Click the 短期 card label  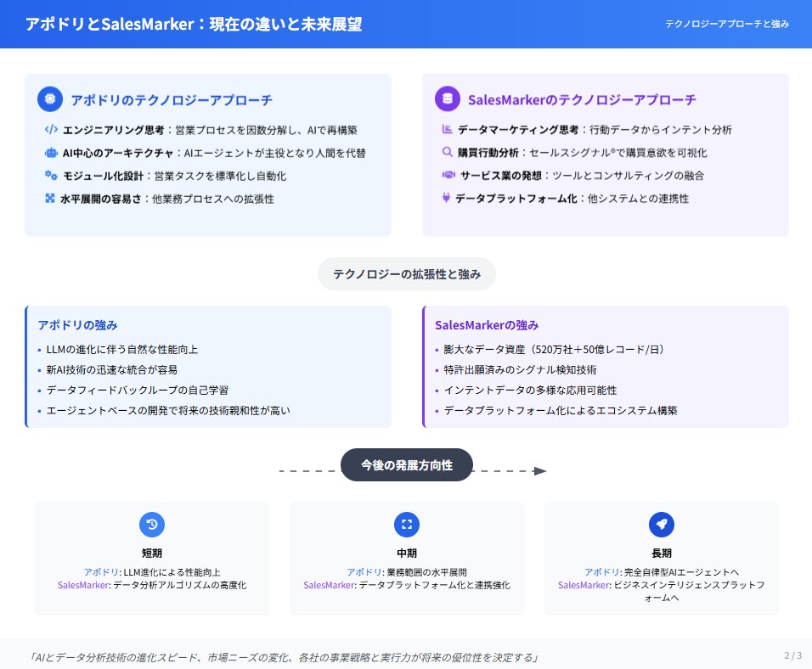click(152, 553)
